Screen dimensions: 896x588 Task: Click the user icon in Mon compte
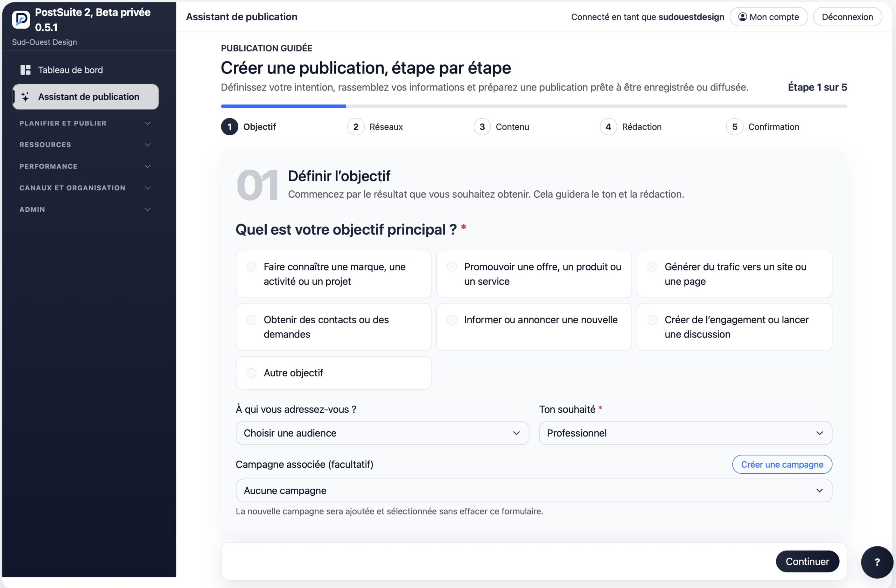coord(742,17)
